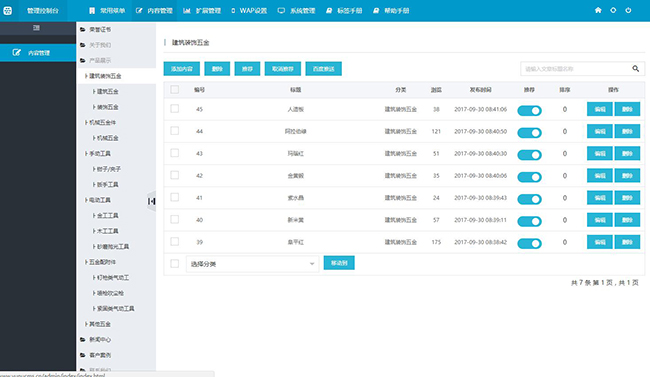Click the 编辑 button for row 41
Image resolution: width=650 pixels, height=377 pixels.
[600, 197]
